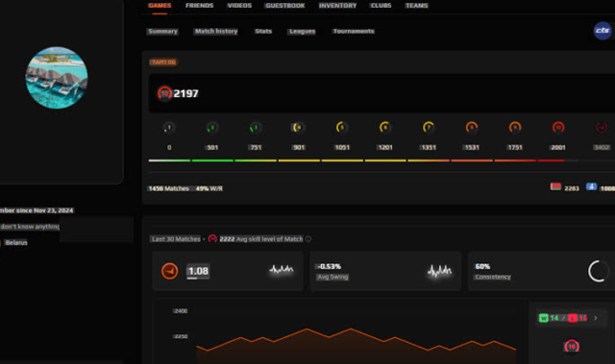Viewport: 615px width, 364px height.
Task: Click the 2001 Elo threshold label
Action: coord(558,148)
